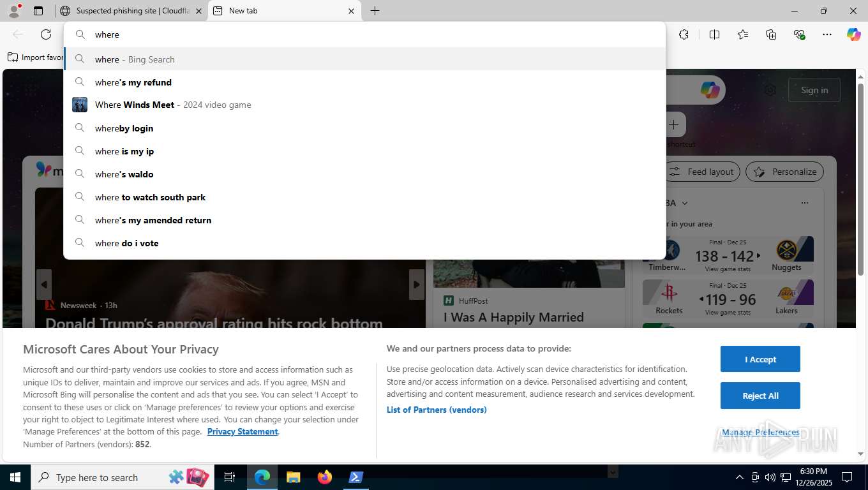868x490 pixels.
Task: Close the New tab tab
Action: (x=351, y=11)
